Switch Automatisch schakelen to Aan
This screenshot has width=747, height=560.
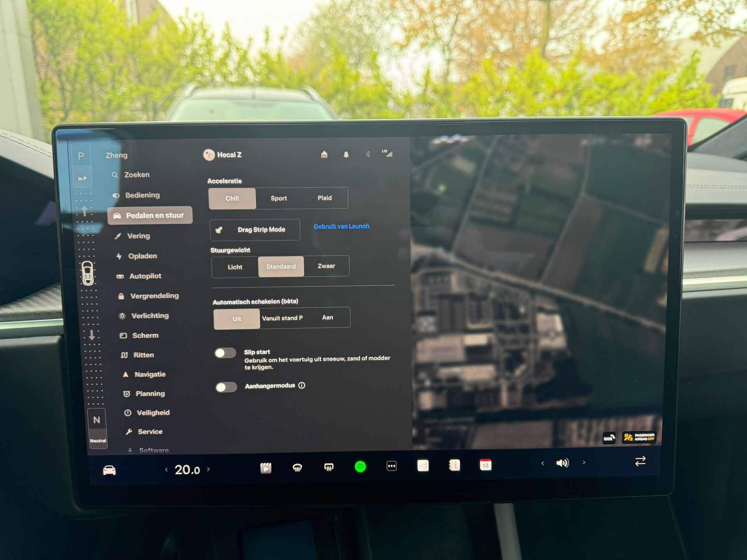327,318
